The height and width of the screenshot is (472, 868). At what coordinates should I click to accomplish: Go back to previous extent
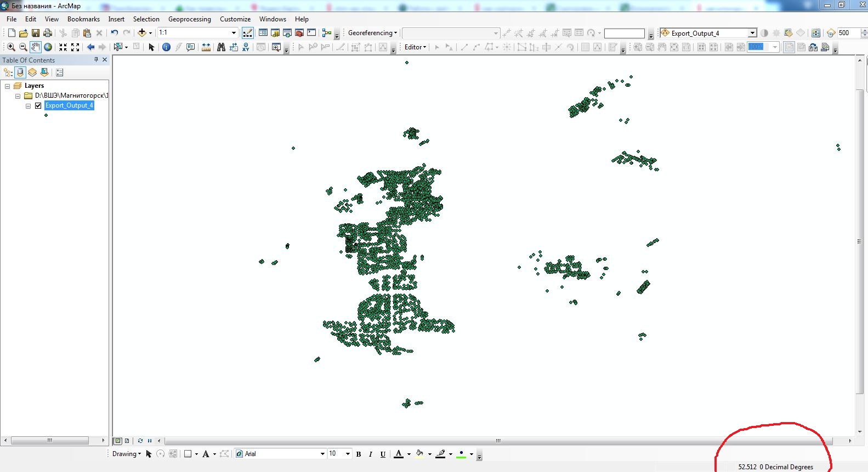point(91,47)
